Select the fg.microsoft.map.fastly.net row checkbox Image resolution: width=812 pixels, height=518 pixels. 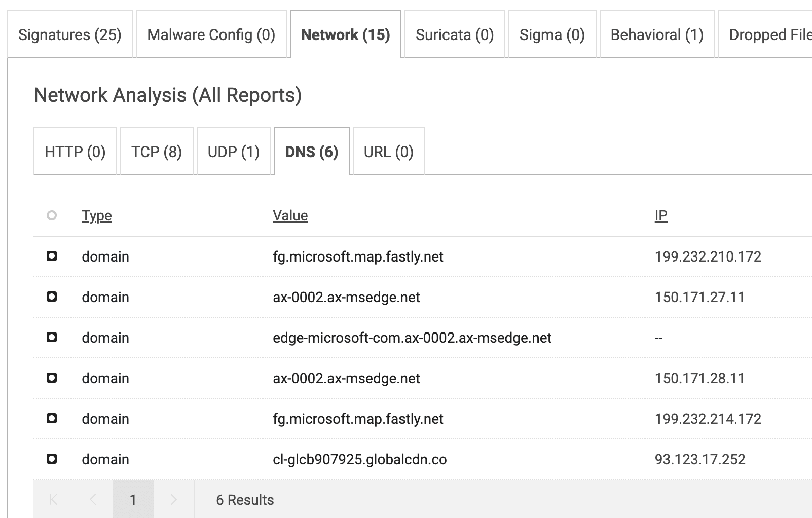(x=51, y=256)
